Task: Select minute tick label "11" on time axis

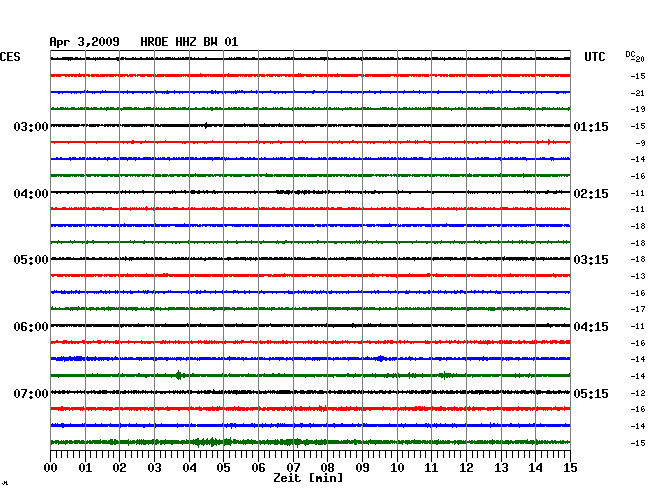Action: (x=431, y=468)
